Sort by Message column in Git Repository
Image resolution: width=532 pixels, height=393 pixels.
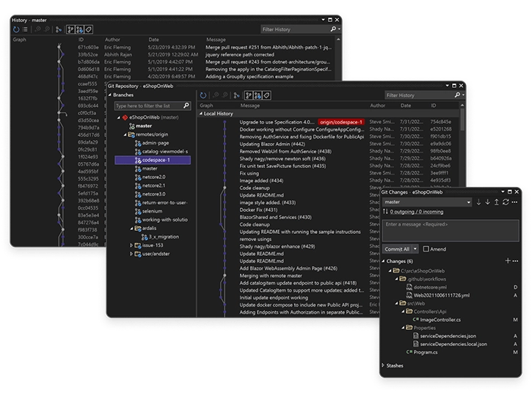coord(249,106)
